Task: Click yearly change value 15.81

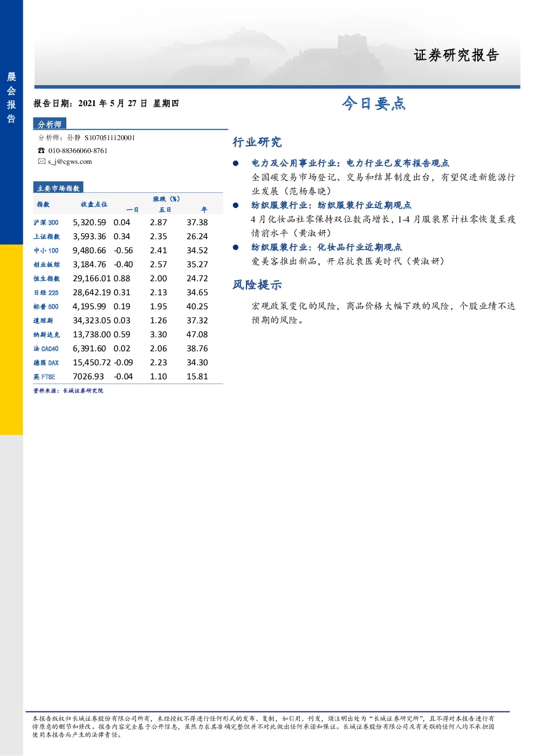Action: click(x=197, y=377)
